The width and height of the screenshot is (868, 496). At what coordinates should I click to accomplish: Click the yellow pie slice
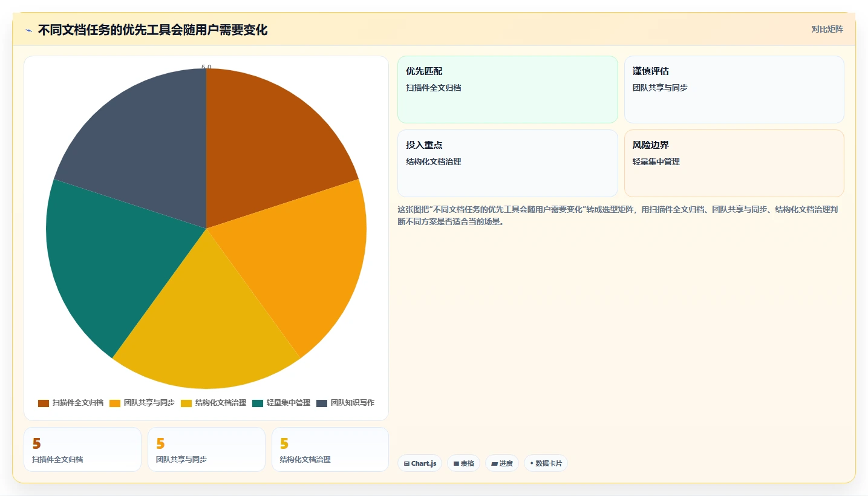click(x=206, y=327)
